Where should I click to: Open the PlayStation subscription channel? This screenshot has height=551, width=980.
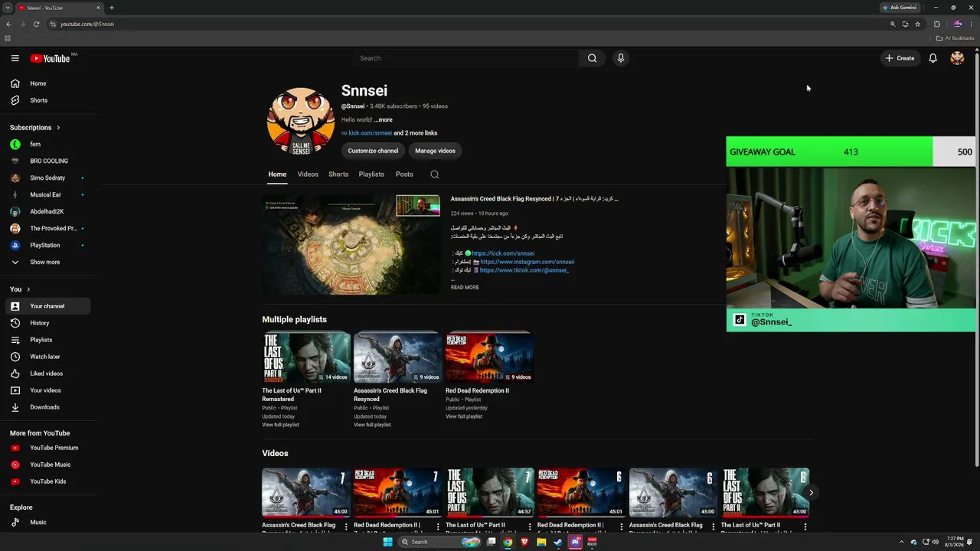pos(47,245)
